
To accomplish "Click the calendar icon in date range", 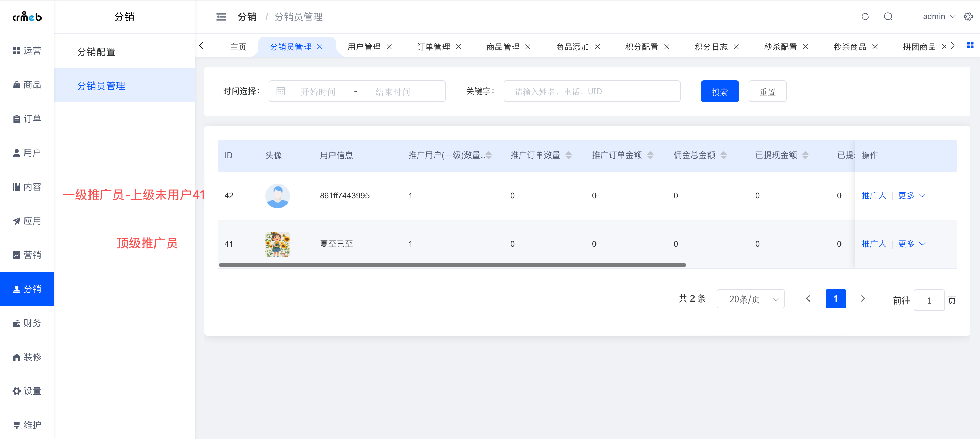I will [280, 91].
